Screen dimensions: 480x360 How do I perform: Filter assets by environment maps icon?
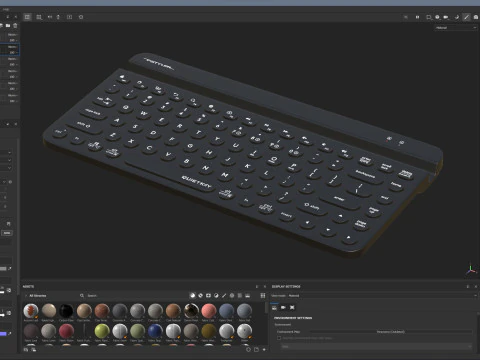248,296
